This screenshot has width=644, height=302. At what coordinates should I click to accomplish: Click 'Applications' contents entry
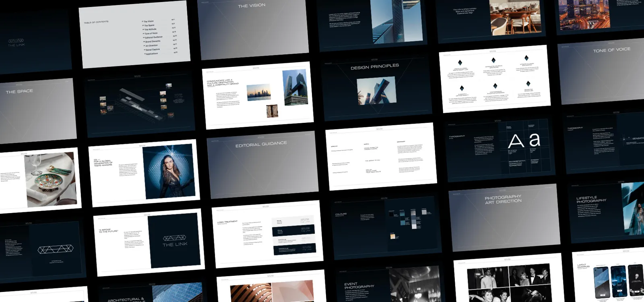pyautogui.click(x=151, y=54)
